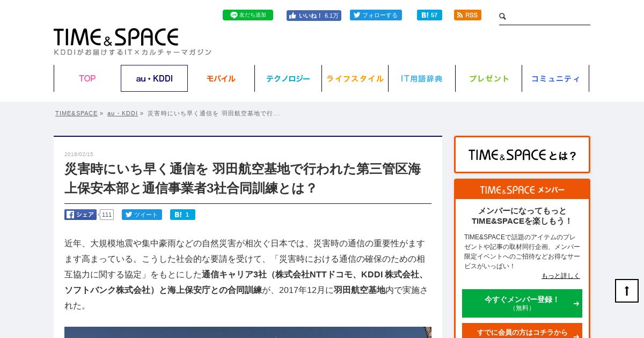Click the article photo at bottom
The image size is (644, 338).
(248, 333)
